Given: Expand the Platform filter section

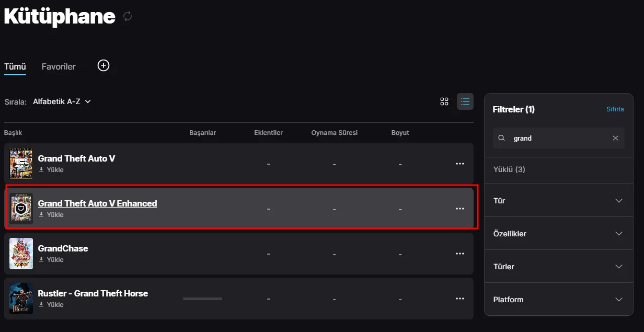Looking at the screenshot, I should pos(559,300).
